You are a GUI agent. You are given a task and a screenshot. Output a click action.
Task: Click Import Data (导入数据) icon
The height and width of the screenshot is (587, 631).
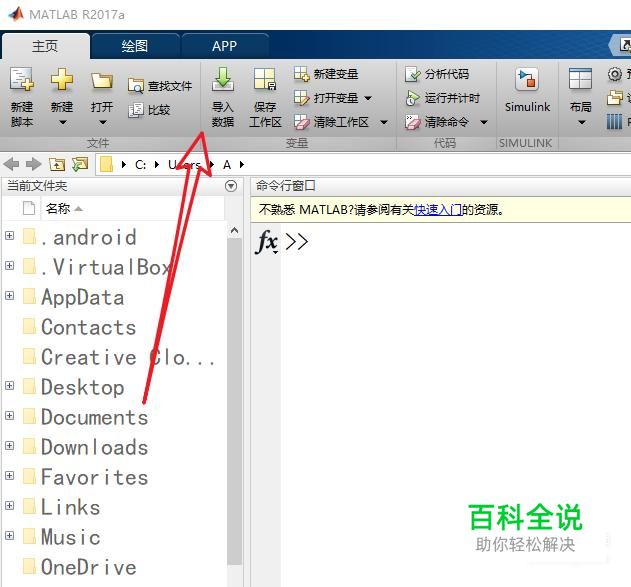pyautogui.click(x=223, y=79)
